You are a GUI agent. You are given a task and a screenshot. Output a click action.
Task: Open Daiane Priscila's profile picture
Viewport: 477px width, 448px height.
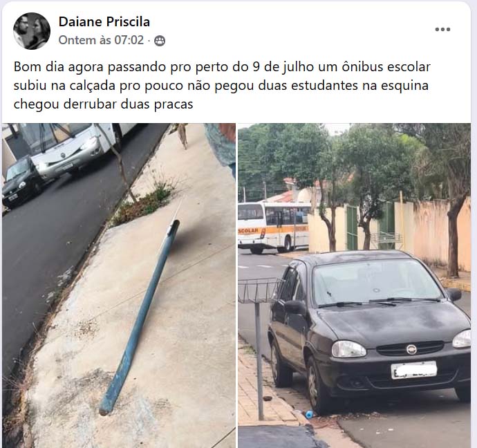pos(32,30)
